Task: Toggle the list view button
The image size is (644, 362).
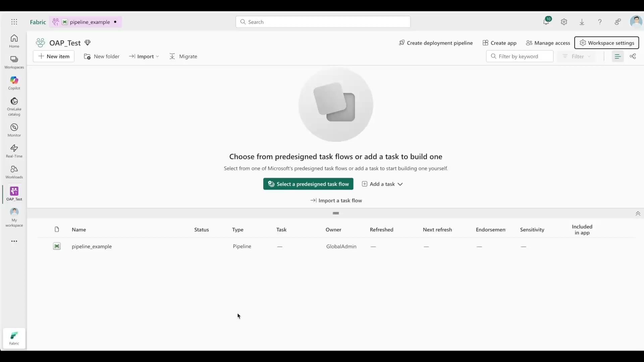Action: (x=618, y=56)
